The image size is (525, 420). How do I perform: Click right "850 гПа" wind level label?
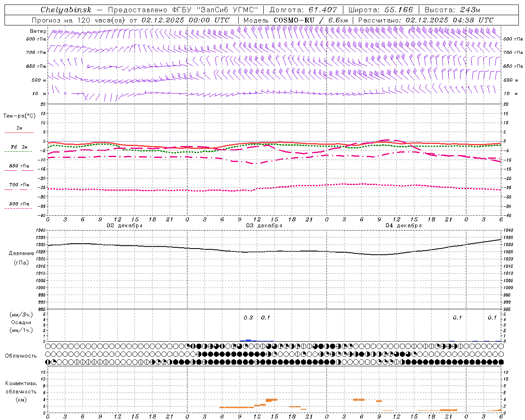(x=513, y=66)
